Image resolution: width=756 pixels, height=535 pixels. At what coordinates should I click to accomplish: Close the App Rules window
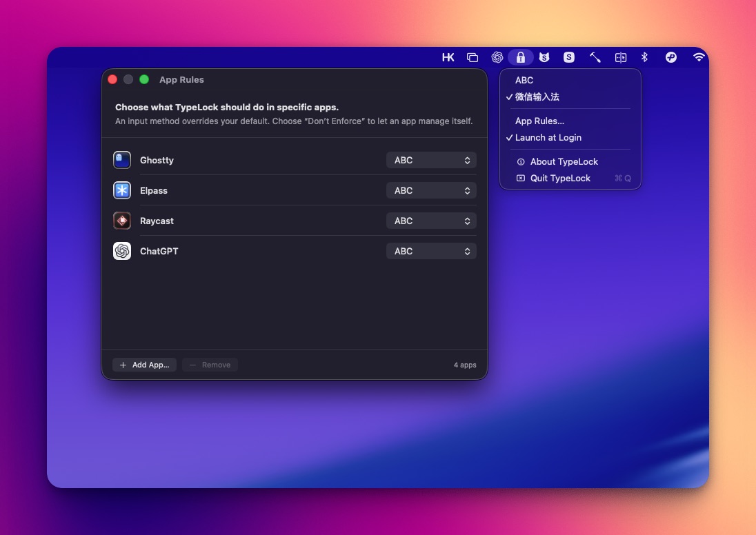pos(112,79)
